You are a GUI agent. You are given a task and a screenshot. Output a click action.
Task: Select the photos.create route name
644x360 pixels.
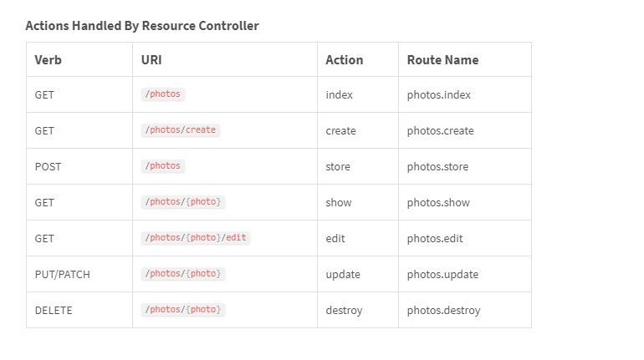pyautogui.click(x=441, y=131)
